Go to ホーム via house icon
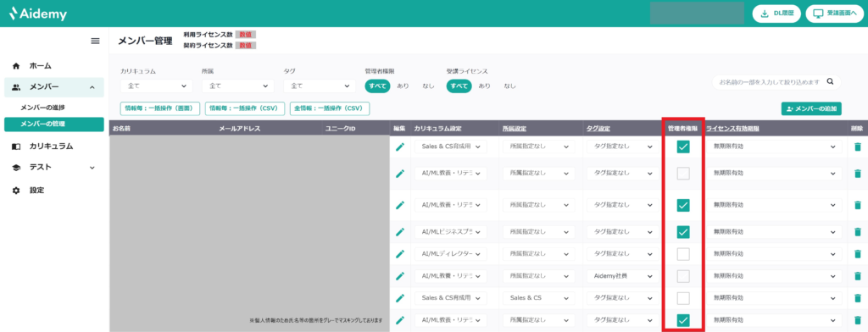The image size is (868, 332). [16, 66]
